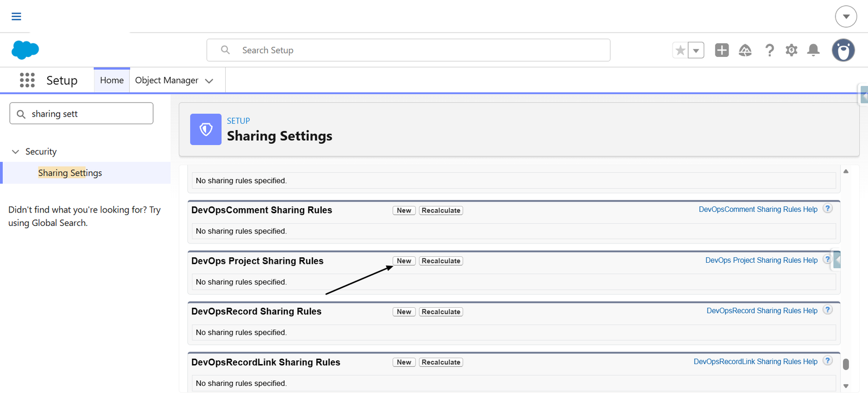Open DevOpsComment Sharing Rules Help link
868x401 pixels.
coord(758,209)
